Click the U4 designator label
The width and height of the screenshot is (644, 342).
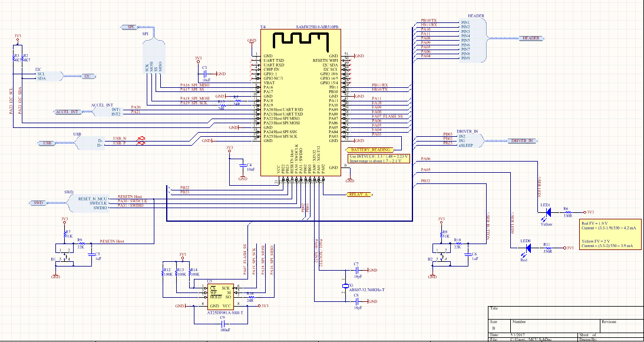(x=263, y=27)
